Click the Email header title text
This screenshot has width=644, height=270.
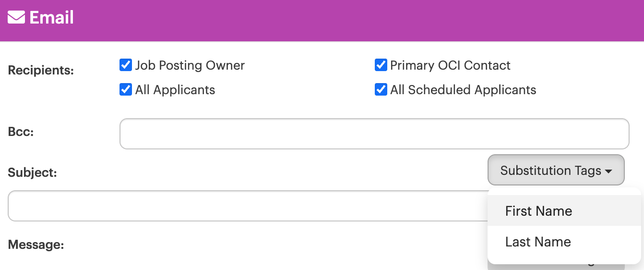click(x=51, y=18)
